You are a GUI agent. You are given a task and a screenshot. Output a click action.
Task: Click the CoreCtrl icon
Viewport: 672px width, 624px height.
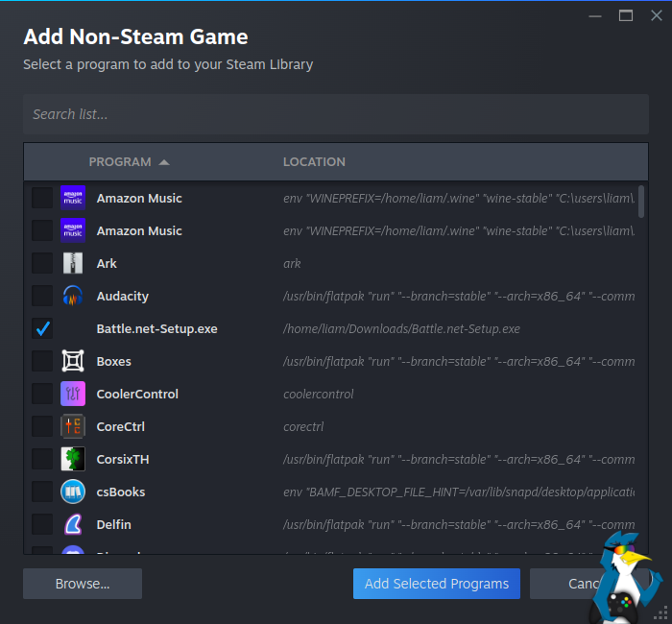point(73,426)
